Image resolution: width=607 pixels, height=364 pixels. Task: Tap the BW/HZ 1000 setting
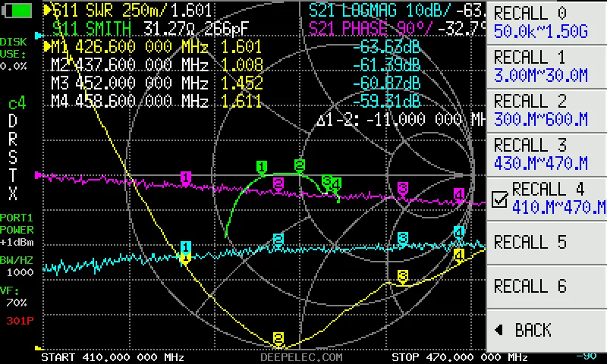tap(17, 266)
